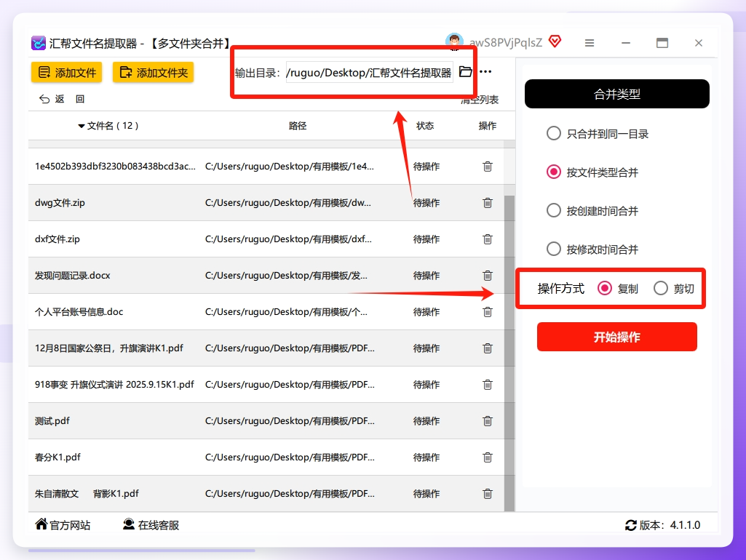Click the 在线客服 headset icon
Viewport: 746px width, 560px height.
[x=128, y=524]
